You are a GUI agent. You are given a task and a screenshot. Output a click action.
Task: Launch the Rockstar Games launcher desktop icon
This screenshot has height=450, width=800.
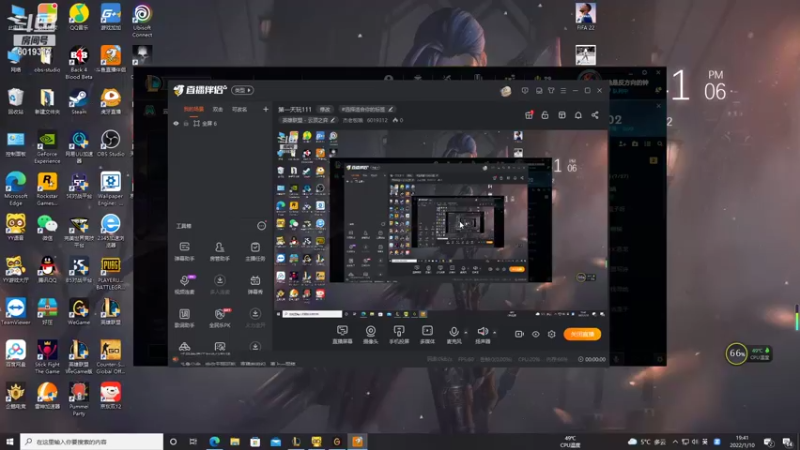47,189
